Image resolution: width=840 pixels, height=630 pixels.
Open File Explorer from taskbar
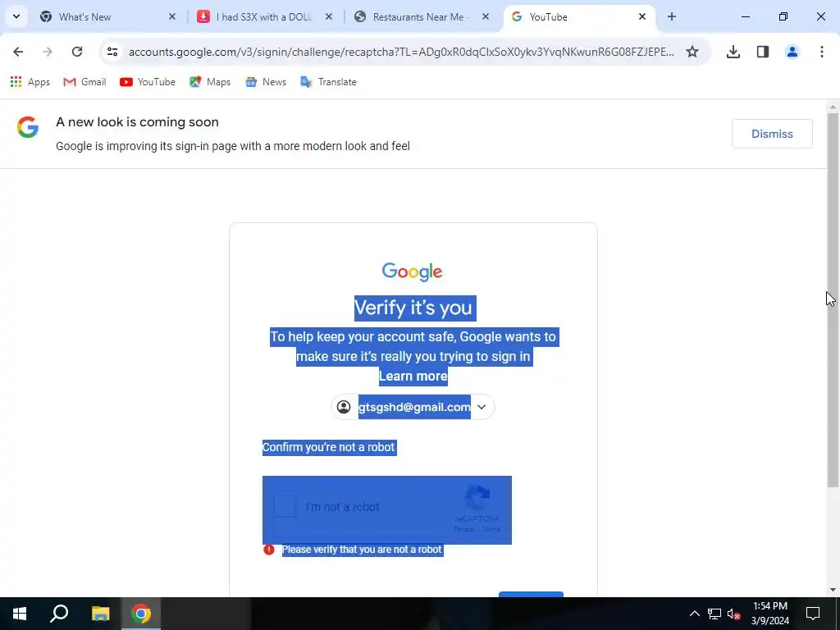pyautogui.click(x=100, y=614)
